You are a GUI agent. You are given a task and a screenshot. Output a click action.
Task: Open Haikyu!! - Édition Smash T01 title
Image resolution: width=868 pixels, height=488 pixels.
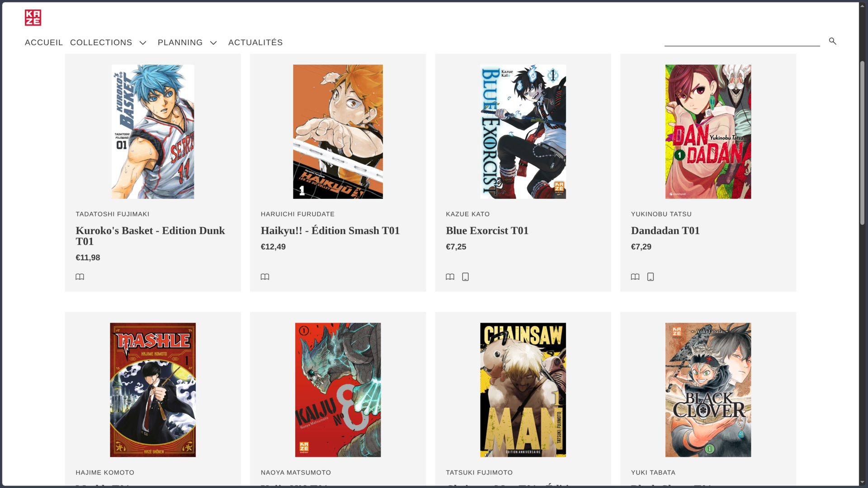[x=330, y=230]
